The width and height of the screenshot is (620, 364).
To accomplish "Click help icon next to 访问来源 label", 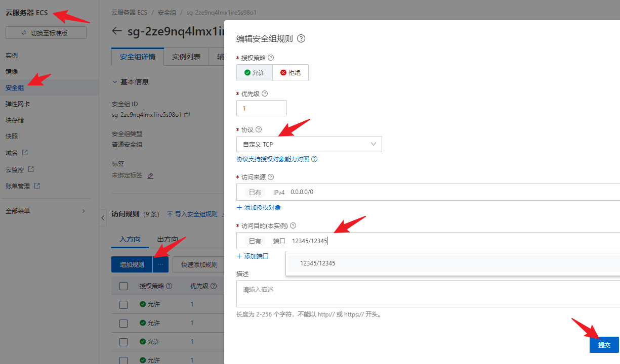I will click(271, 177).
